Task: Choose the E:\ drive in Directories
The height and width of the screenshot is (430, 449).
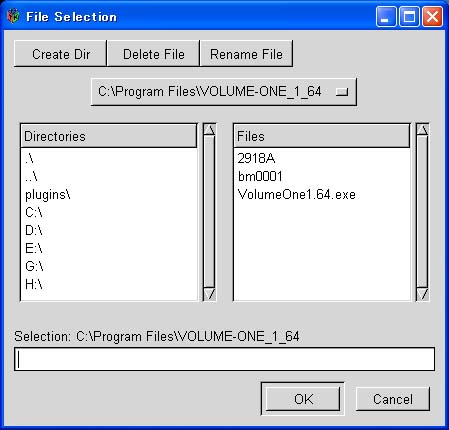Action: pos(34,248)
